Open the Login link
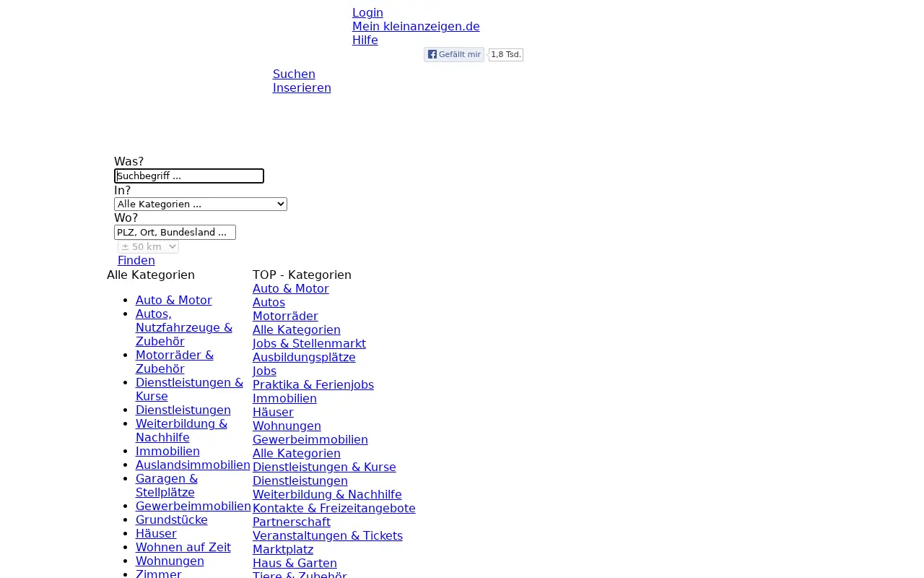Image resolution: width=924 pixels, height=578 pixels. pos(367,12)
